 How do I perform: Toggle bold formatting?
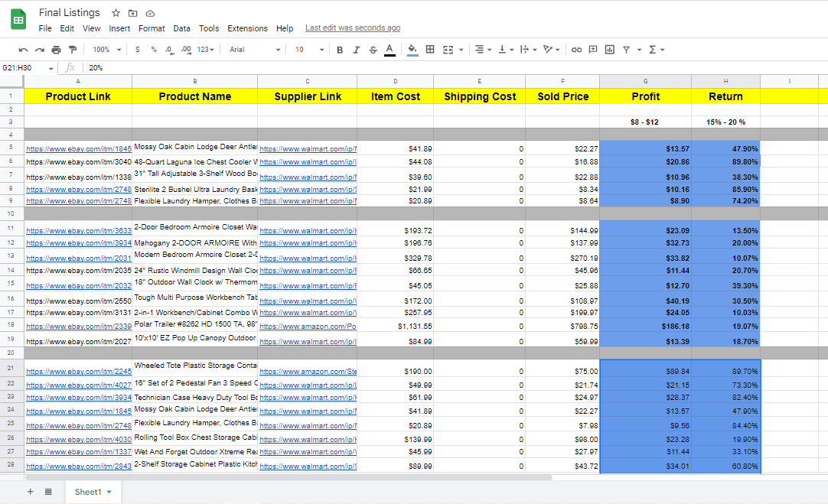tap(340, 50)
